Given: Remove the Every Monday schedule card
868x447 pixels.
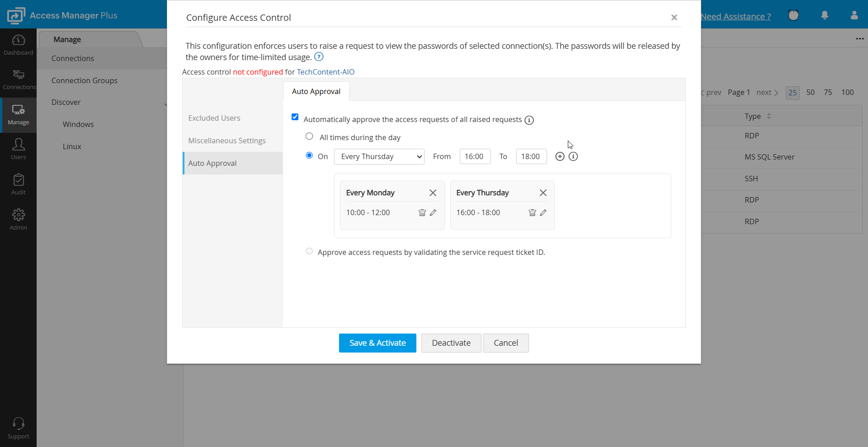Looking at the screenshot, I should (433, 193).
